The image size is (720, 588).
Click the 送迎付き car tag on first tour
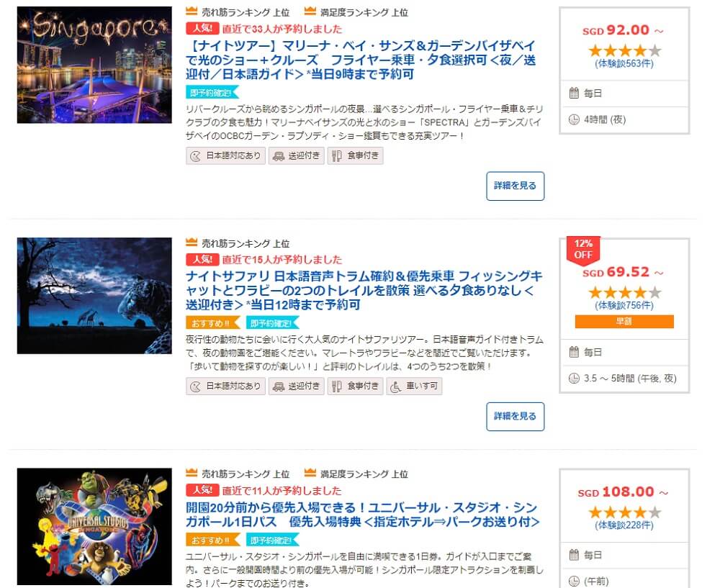[x=297, y=155]
